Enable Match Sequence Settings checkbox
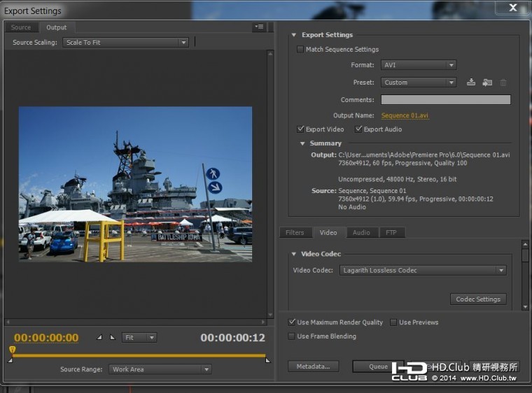 300,50
